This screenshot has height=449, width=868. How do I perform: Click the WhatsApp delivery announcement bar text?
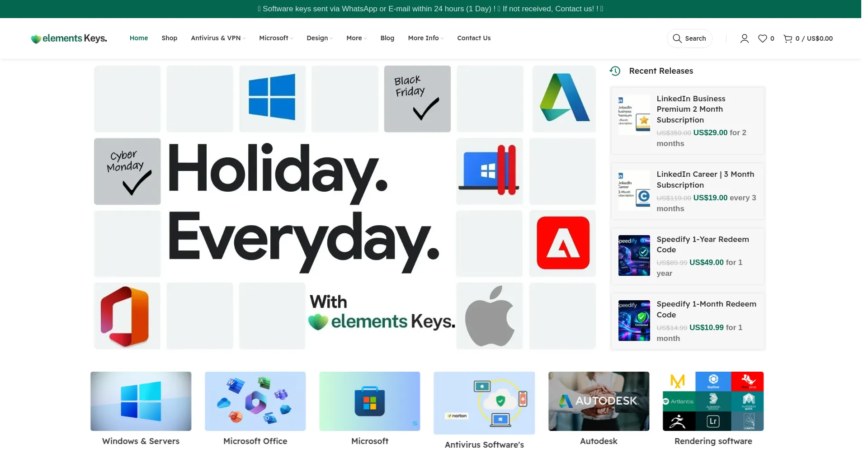(x=430, y=9)
